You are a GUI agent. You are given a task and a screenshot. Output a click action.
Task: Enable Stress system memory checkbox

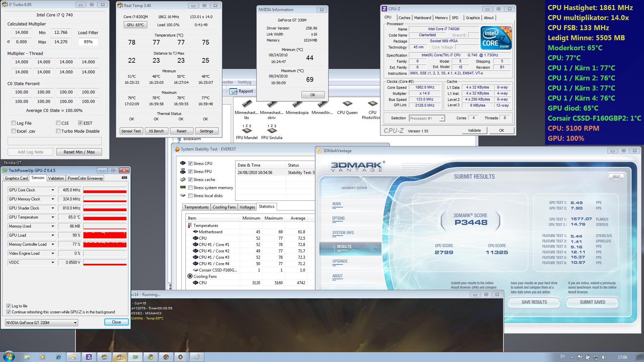(x=190, y=188)
